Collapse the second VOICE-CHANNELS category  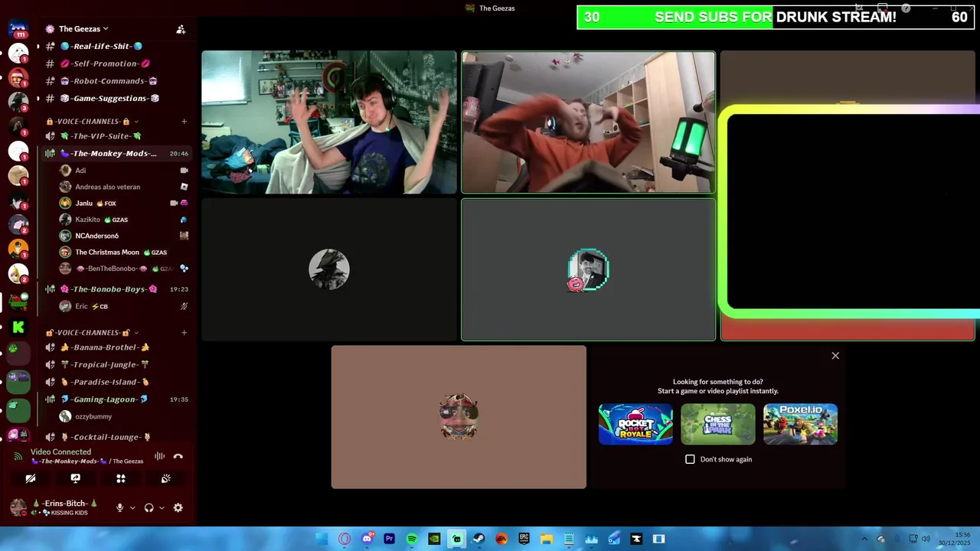(x=92, y=332)
